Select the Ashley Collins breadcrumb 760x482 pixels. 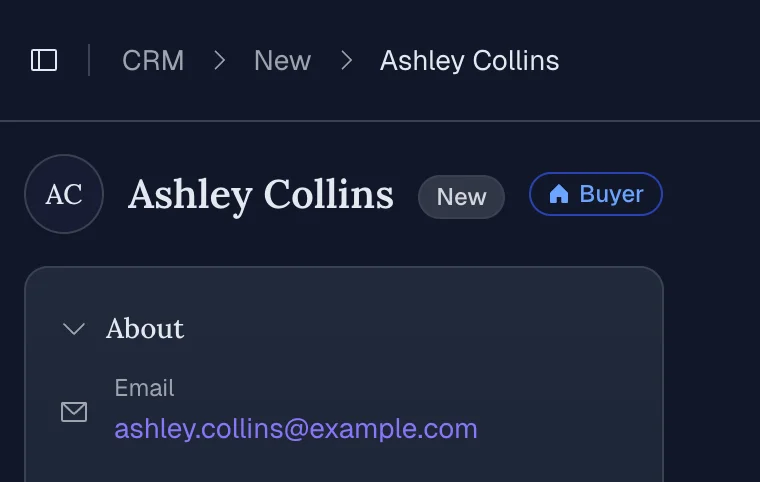coord(469,61)
